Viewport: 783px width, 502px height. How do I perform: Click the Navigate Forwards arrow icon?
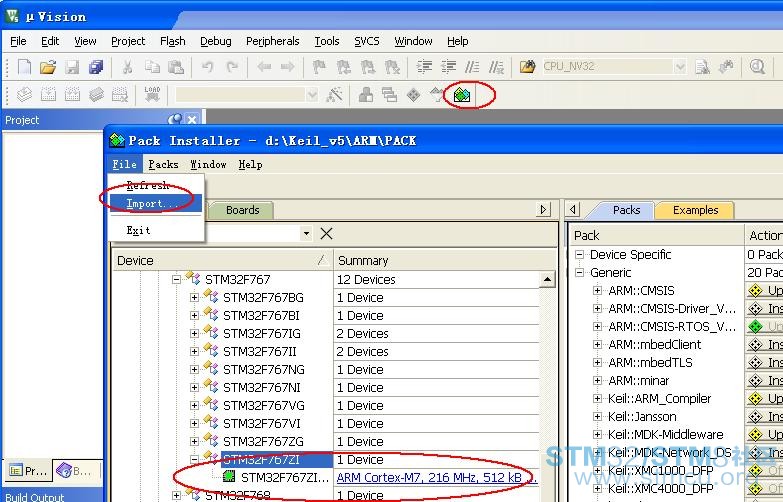pos(288,66)
